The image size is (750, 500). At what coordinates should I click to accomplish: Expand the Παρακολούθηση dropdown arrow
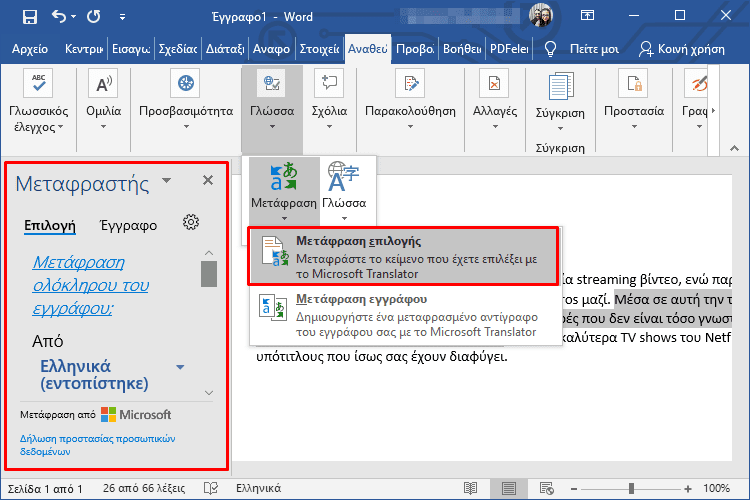click(410, 127)
